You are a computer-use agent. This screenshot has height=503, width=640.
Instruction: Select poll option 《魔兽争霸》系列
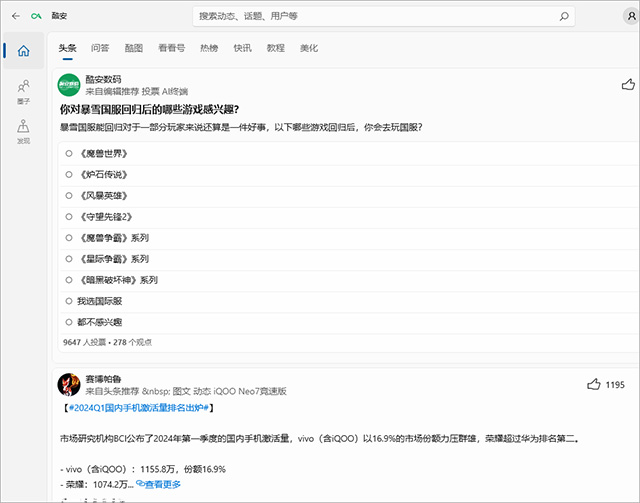pos(349,238)
